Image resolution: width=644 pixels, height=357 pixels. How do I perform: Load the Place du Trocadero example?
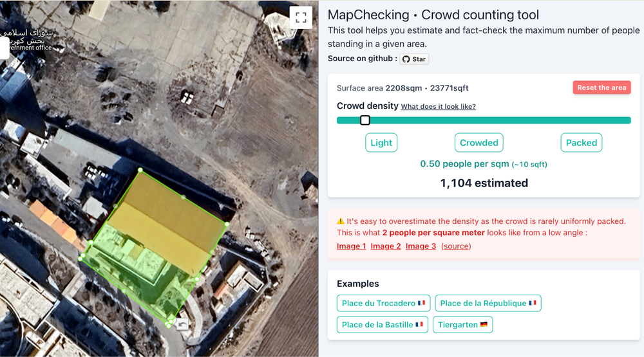[x=384, y=303]
